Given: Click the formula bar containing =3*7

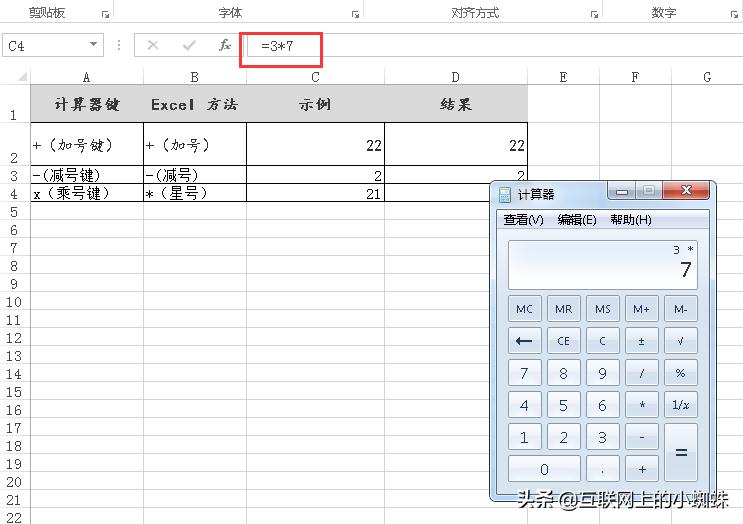Looking at the screenshot, I should tap(493, 45).
